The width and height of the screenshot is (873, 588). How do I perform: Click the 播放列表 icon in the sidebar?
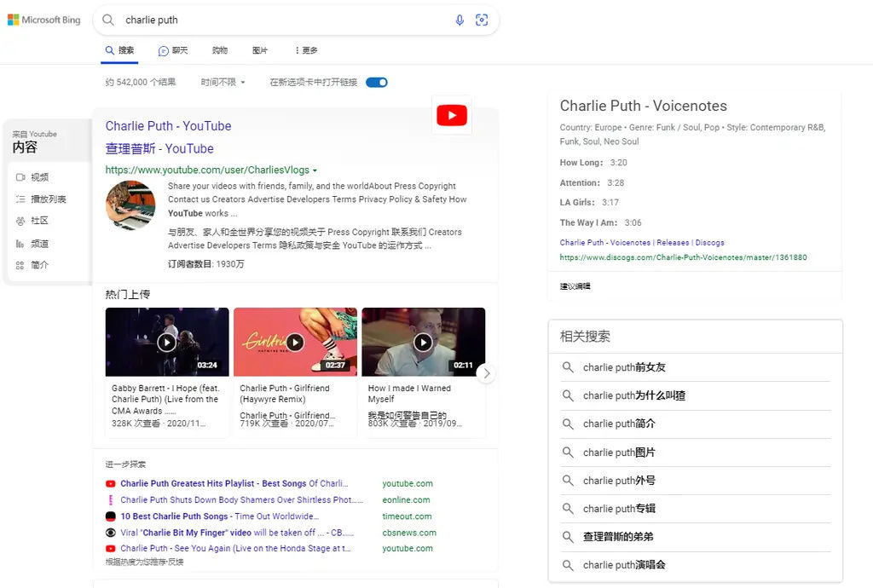[x=20, y=199]
